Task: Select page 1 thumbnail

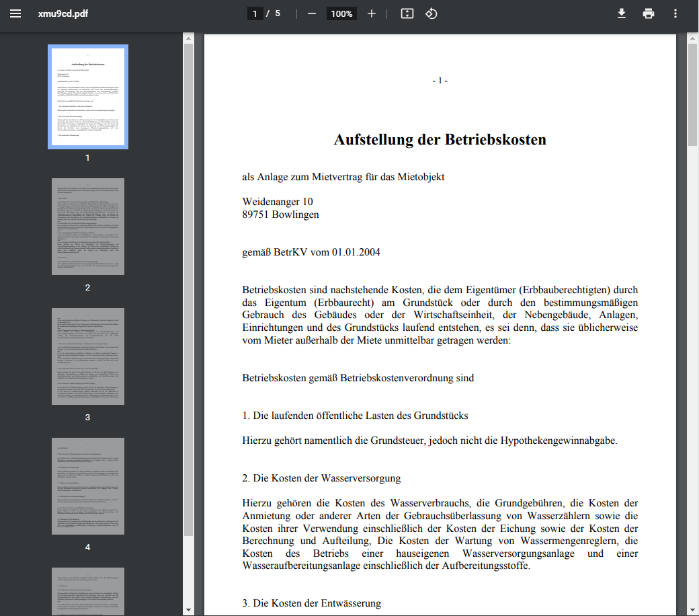Action: point(88,97)
